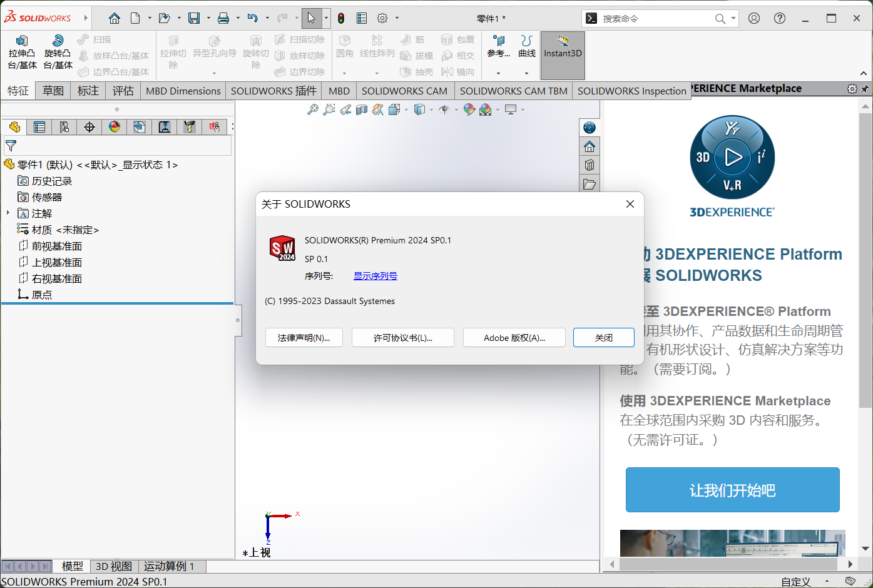873x588 pixels.
Task: Open the Help question mark icon
Action: 780,18
